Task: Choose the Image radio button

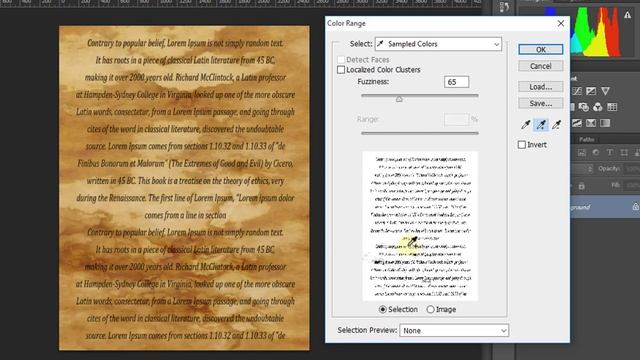Action: [430, 309]
